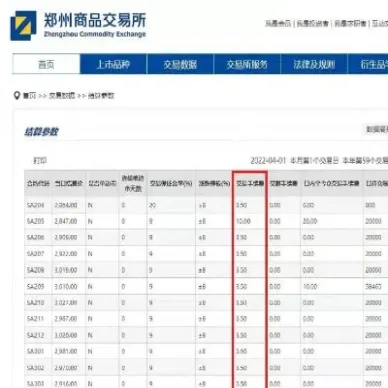
Task: Click the 20.00 value in SA205 row
Action: click(x=310, y=221)
